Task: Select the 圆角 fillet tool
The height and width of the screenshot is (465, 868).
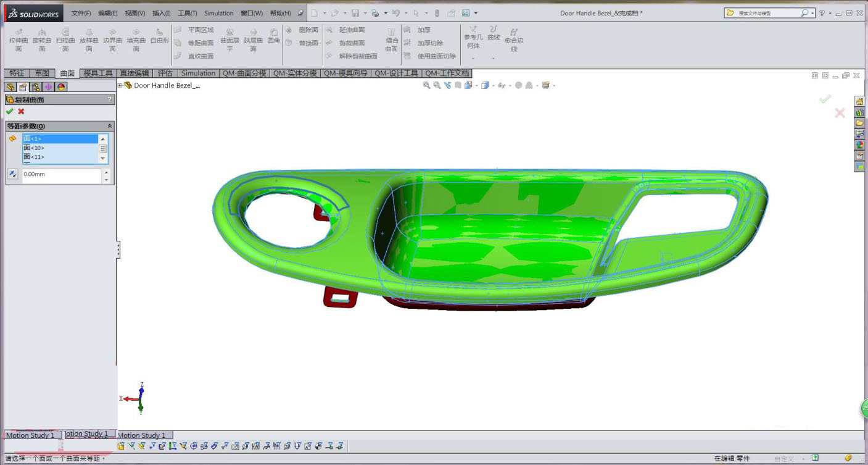Action: coord(273,36)
